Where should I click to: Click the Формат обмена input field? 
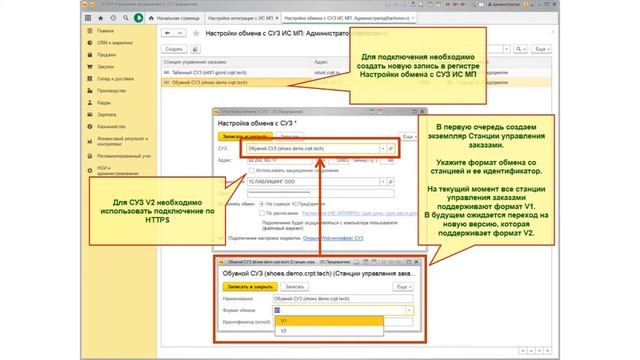339,311
